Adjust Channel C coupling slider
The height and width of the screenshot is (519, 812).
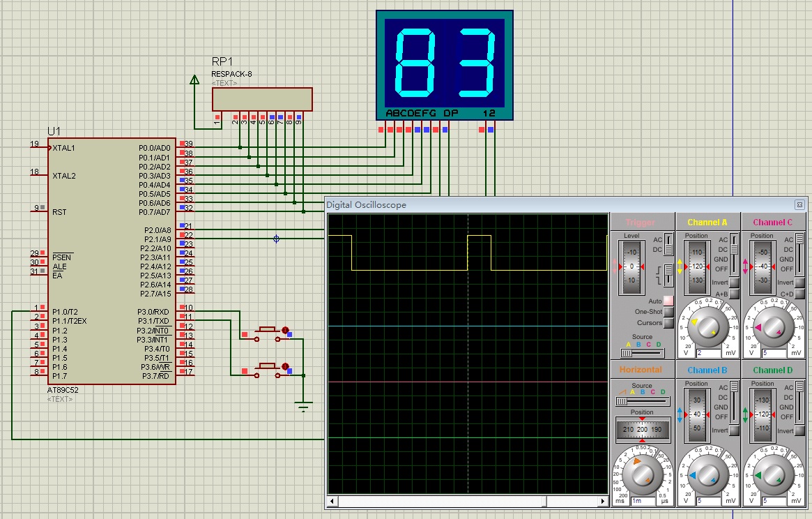pyautogui.click(x=799, y=254)
